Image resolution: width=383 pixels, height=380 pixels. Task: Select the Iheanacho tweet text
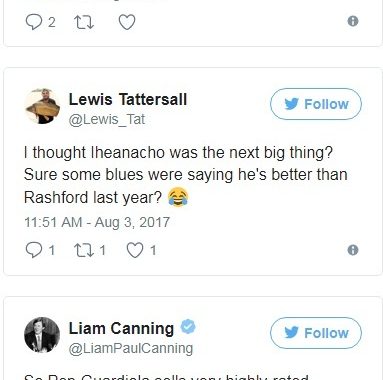point(186,175)
